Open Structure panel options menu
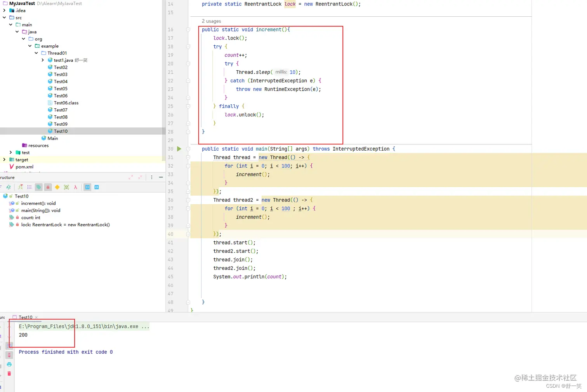The width and height of the screenshot is (587, 392). pos(151,177)
